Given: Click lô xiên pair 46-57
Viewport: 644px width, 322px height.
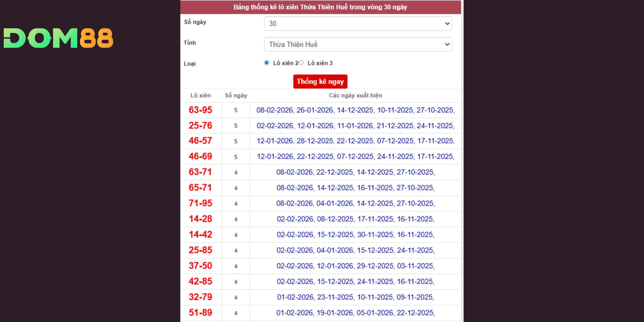Looking at the screenshot, I should tap(200, 141).
